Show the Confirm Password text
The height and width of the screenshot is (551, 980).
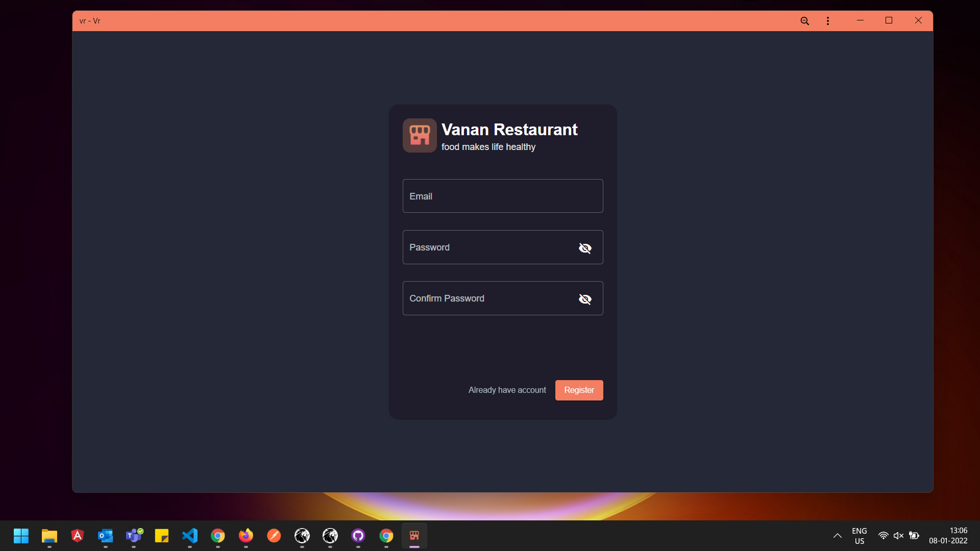(x=585, y=299)
